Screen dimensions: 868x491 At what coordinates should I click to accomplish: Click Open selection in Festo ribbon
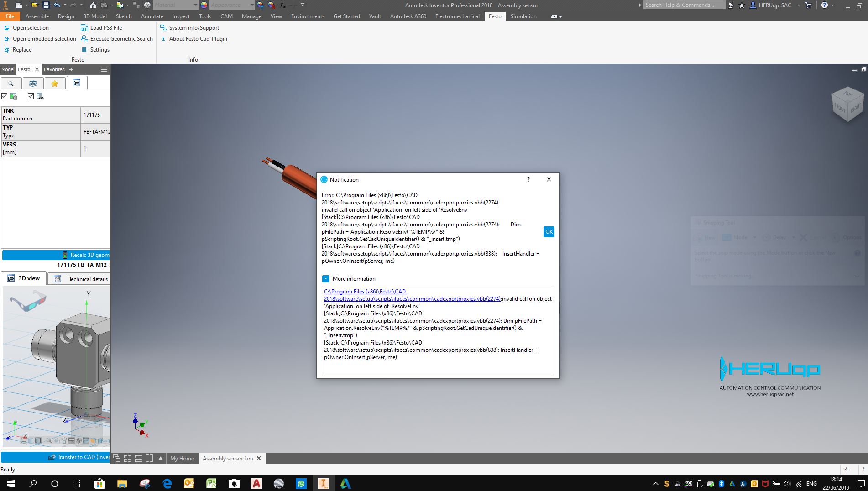[26, 27]
